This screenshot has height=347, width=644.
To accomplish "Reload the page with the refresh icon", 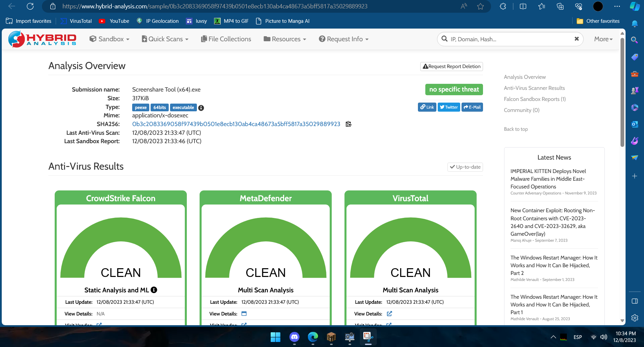I will point(30,6).
